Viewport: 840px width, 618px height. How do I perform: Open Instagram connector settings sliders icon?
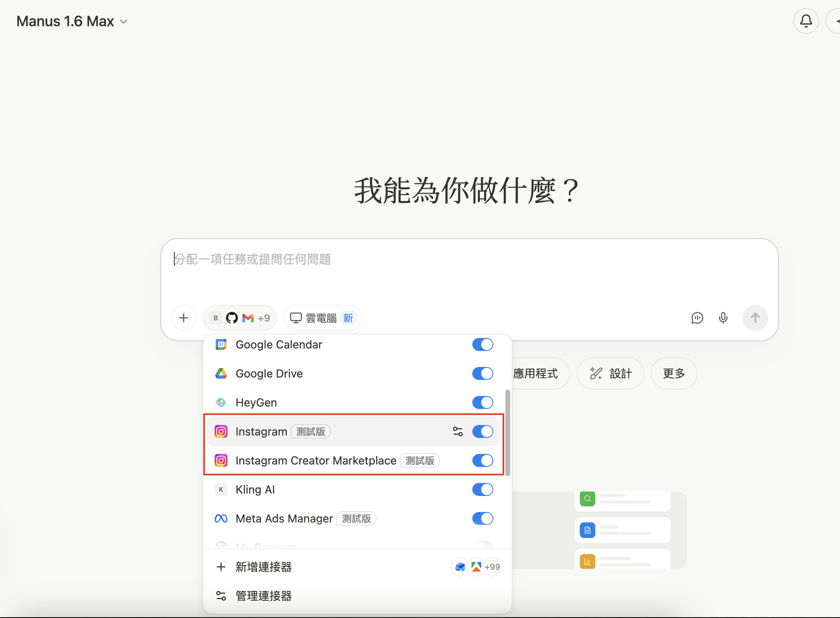coord(458,432)
